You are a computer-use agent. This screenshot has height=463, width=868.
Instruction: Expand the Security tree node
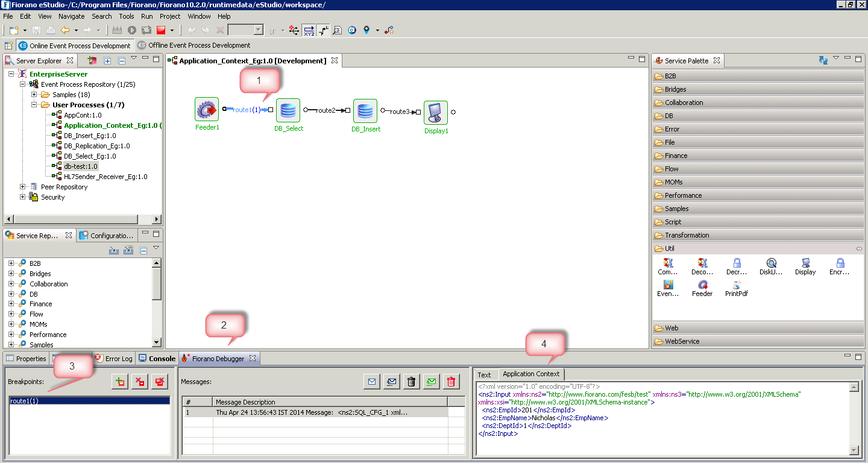[23, 197]
